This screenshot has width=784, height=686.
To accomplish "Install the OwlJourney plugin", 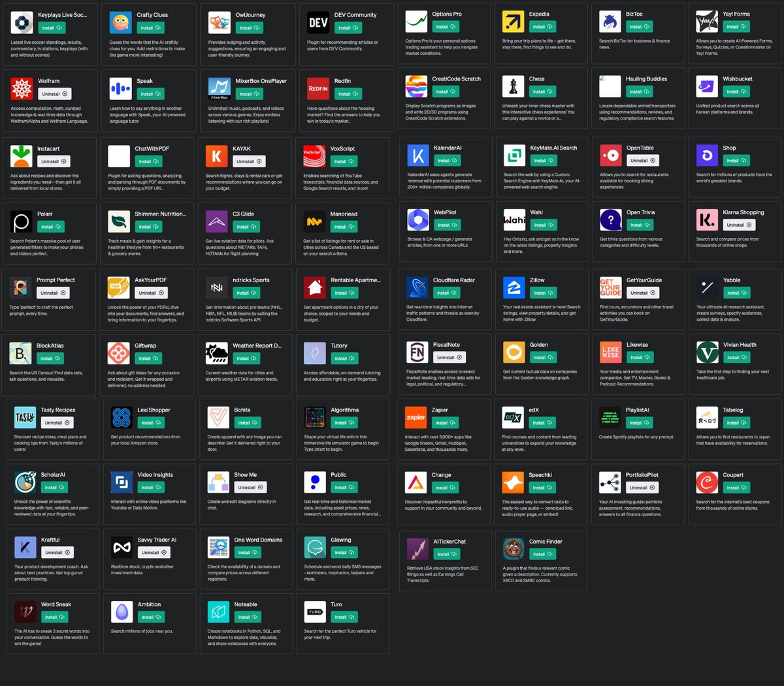I will pyautogui.click(x=249, y=28).
